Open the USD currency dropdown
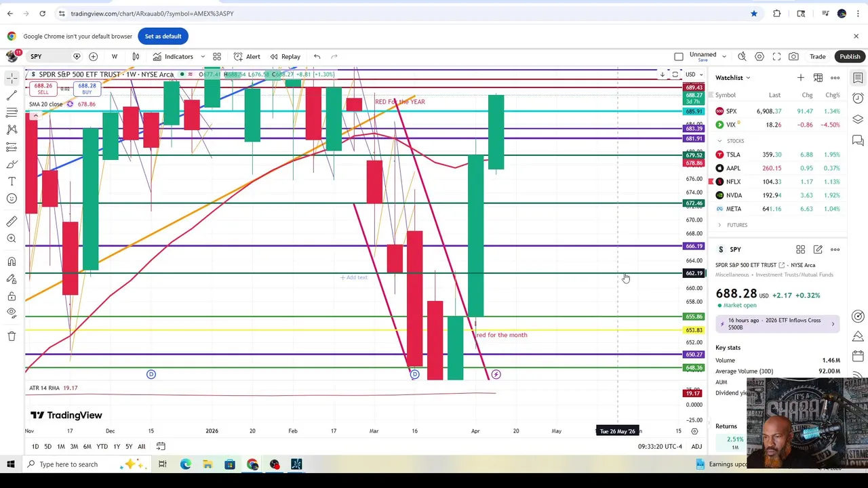868x488 pixels. (x=693, y=74)
